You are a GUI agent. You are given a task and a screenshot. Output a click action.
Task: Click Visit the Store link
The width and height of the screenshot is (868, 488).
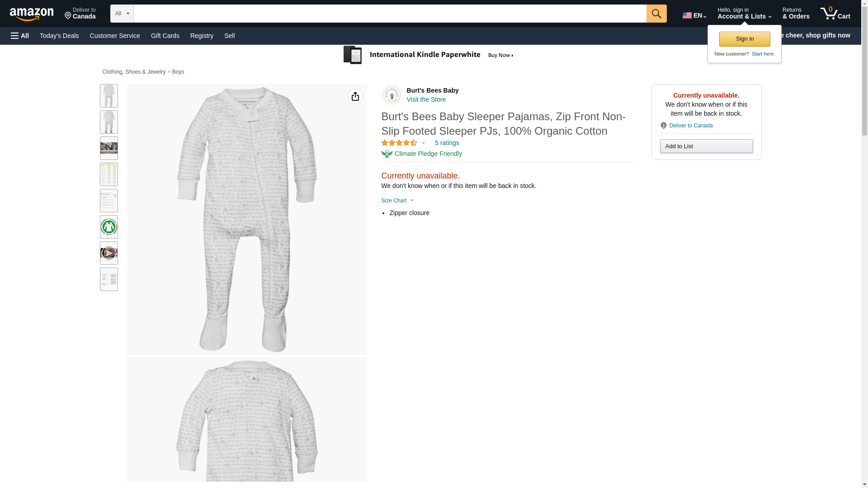(x=426, y=99)
